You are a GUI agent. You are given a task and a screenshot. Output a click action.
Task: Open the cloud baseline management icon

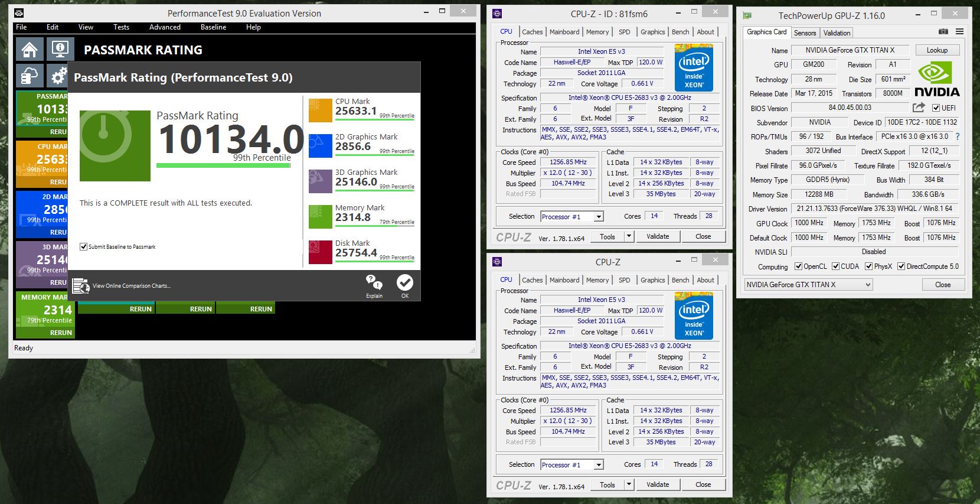(x=30, y=76)
